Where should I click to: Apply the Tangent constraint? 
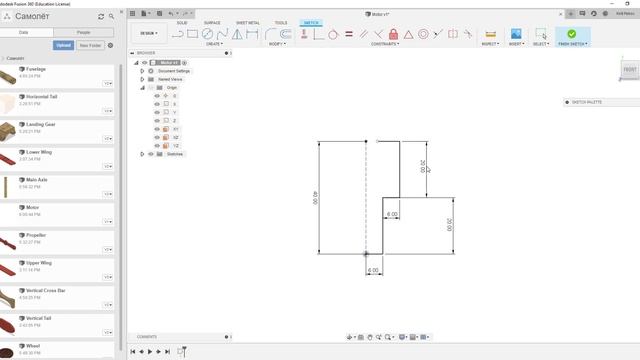click(333, 34)
